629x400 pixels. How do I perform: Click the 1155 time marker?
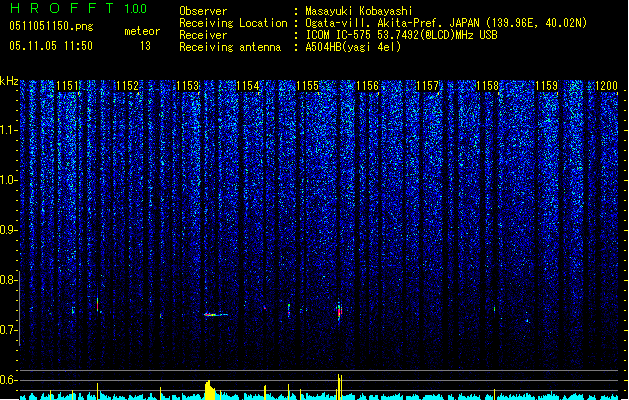[307, 86]
